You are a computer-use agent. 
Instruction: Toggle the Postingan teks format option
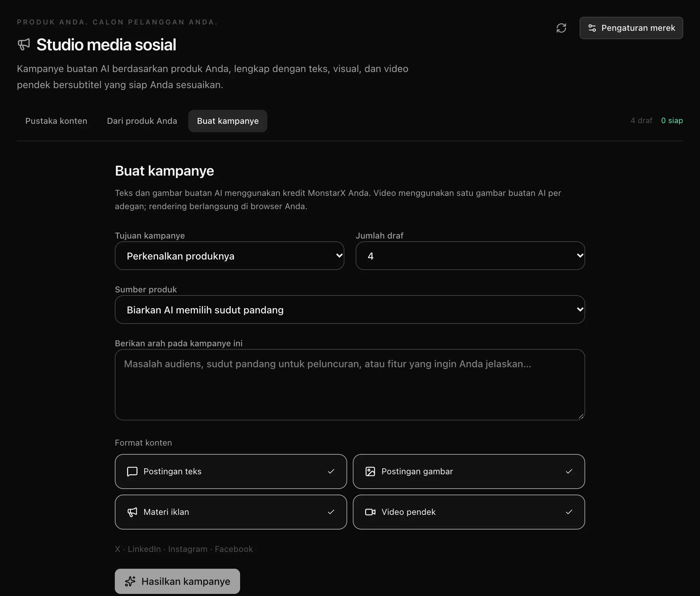point(231,471)
